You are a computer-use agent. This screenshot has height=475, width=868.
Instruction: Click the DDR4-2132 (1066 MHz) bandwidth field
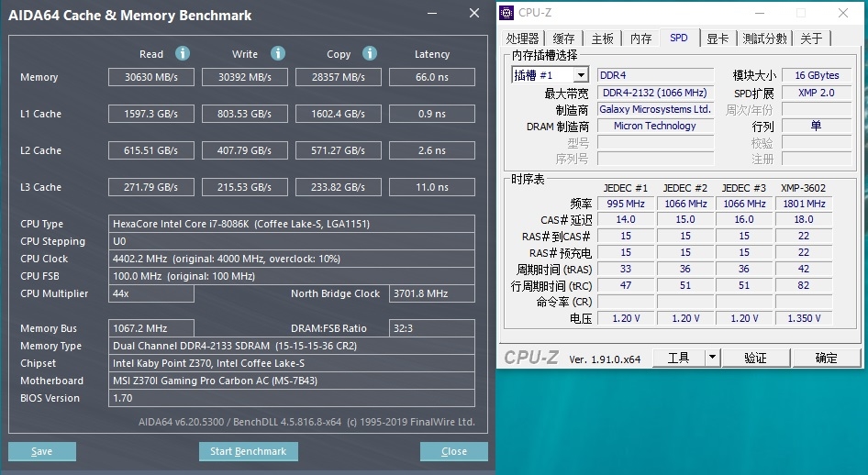[x=655, y=93]
